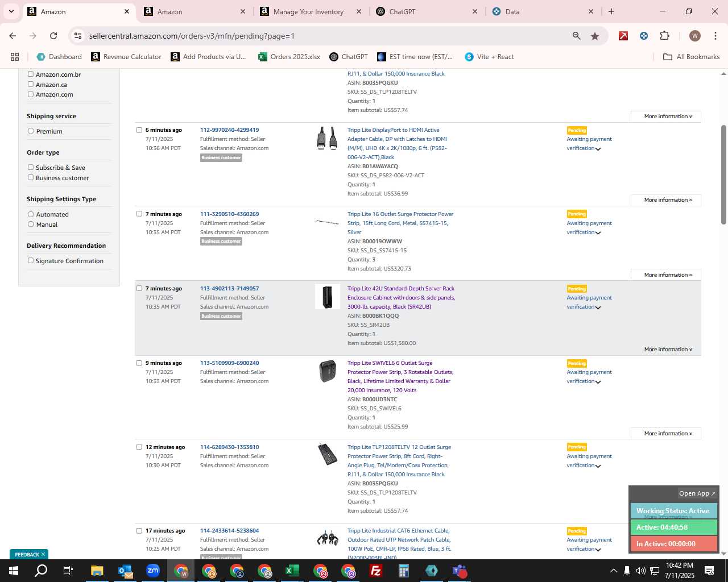The width and height of the screenshot is (728, 582).
Task: Expand More information for order 111-3290510-4360269
Action: 666,275
